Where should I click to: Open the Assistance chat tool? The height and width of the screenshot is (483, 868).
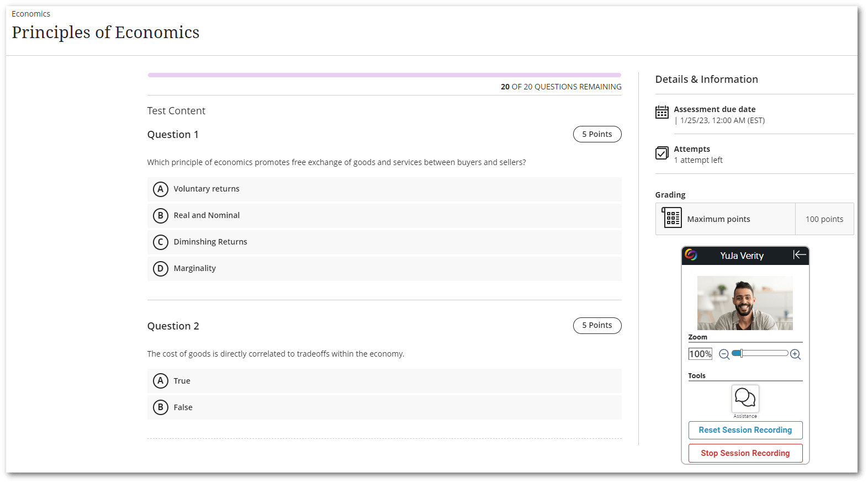[x=745, y=398]
